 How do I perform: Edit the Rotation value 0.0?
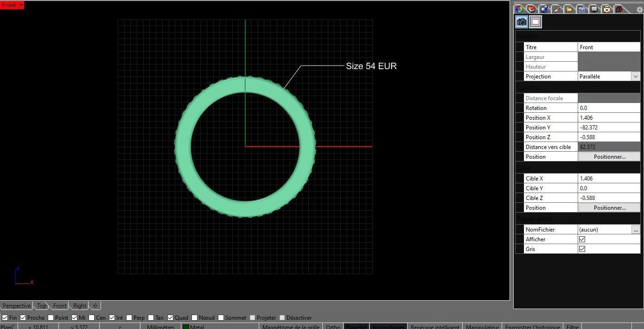click(x=609, y=108)
